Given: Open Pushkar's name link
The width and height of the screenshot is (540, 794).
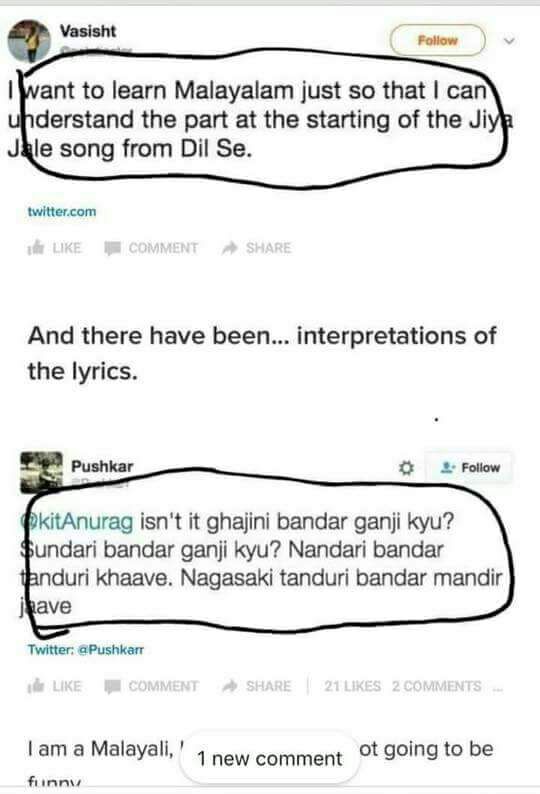Looking at the screenshot, I should pyautogui.click(x=102, y=466).
